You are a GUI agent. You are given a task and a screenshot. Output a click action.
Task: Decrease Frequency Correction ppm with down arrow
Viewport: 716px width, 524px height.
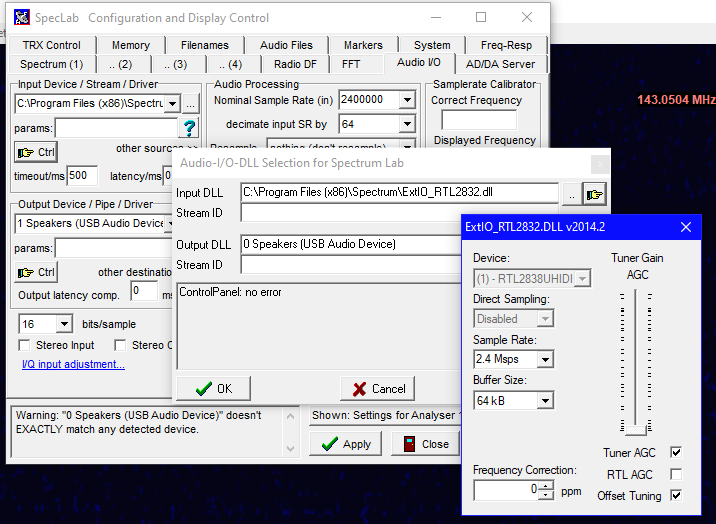coord(546,495)
